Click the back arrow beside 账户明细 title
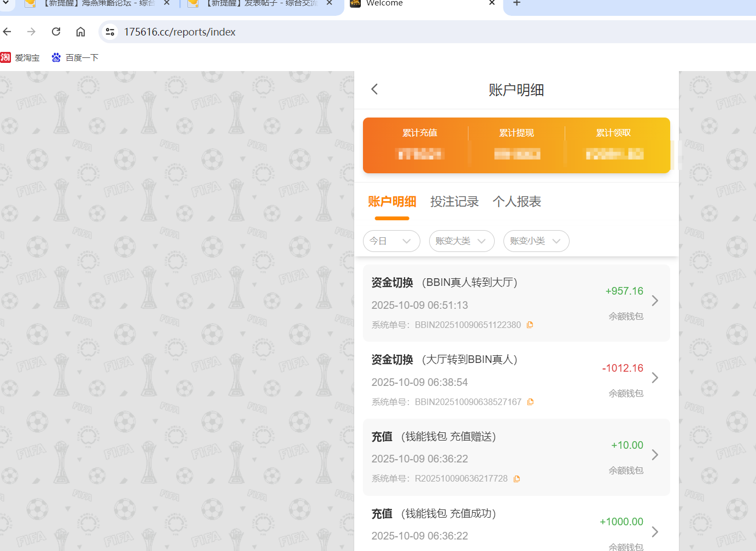 pyautogui.click(x=374, y=89)
